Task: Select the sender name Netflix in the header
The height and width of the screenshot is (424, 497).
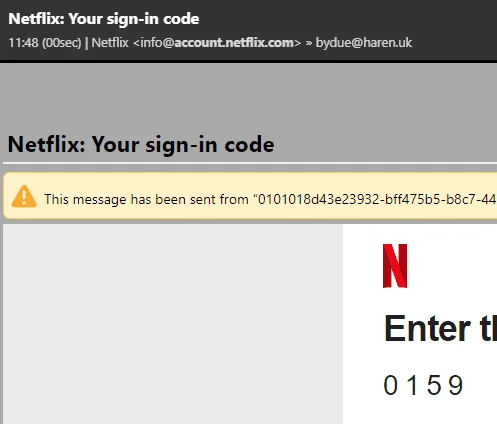Action: point(110,43)
